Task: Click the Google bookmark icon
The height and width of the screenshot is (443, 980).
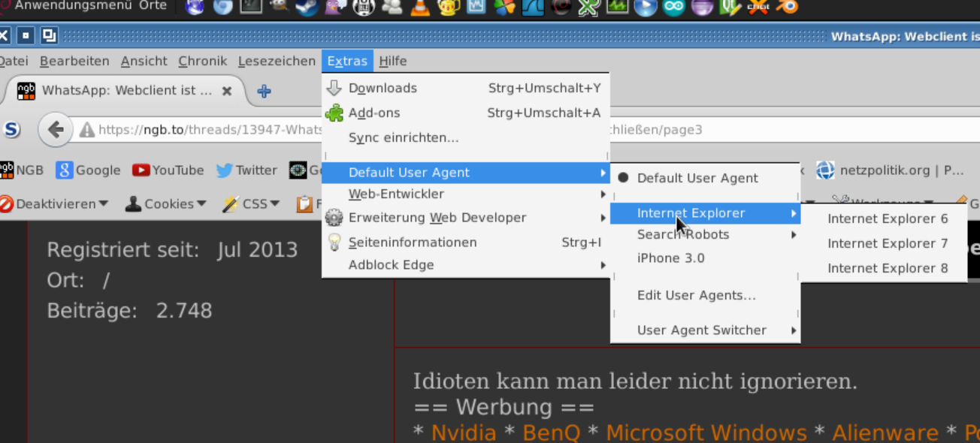Action: tap(65, 170)
